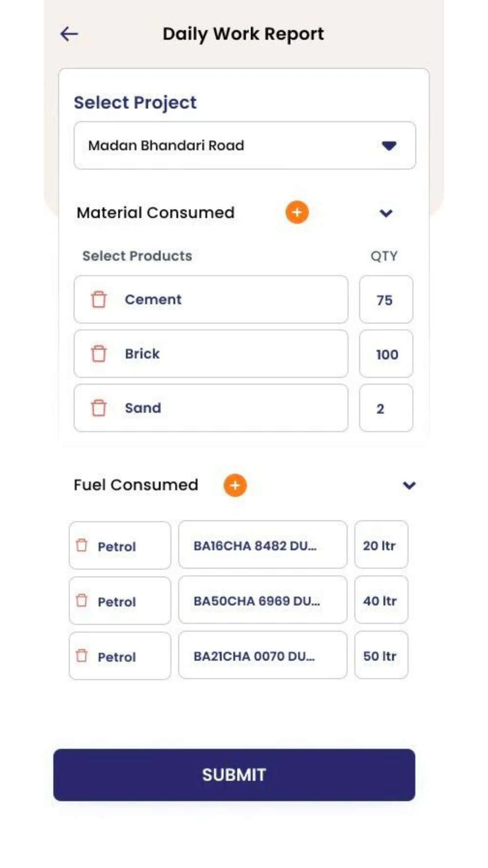Remove the 40 ltr Petrol row
The image size is (488, 868).
[x=82, y=600]
